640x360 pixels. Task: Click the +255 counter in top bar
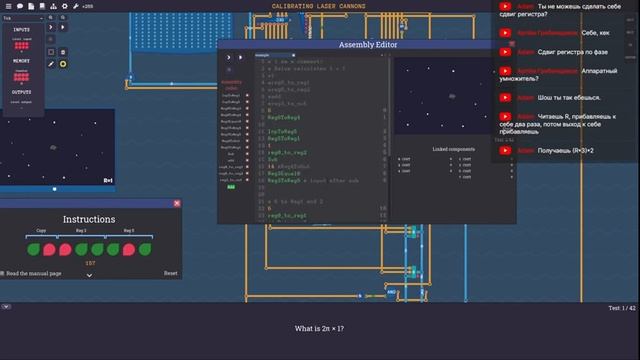click(x=87, y=7)
